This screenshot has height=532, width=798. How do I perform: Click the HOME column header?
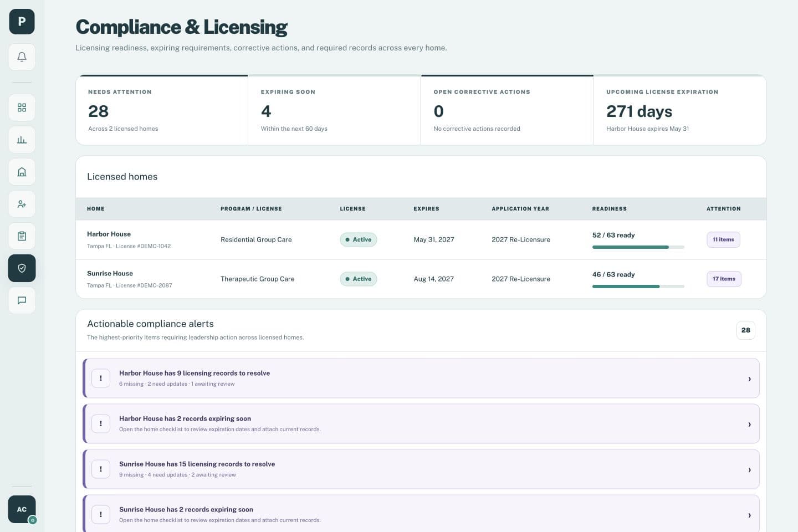[96, 209]
